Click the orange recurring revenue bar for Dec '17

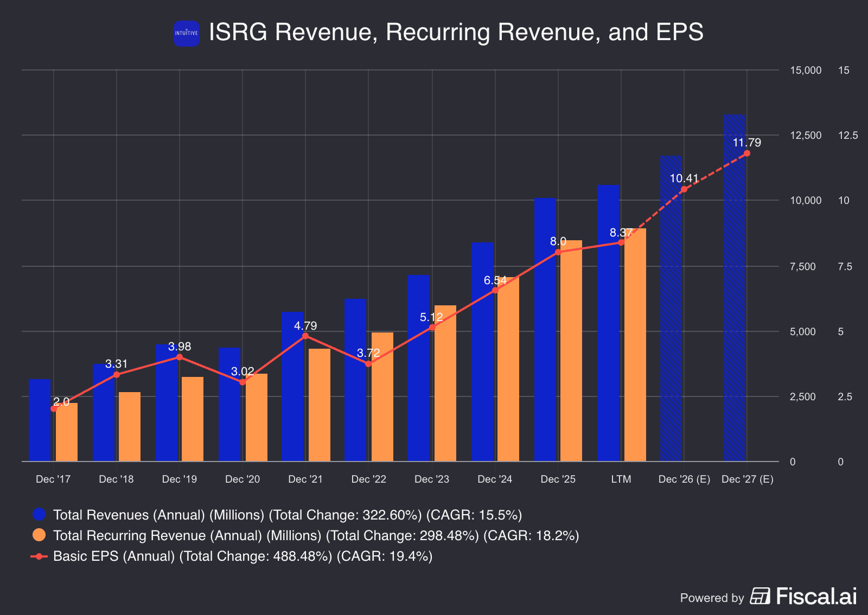[x=67, y=432]
